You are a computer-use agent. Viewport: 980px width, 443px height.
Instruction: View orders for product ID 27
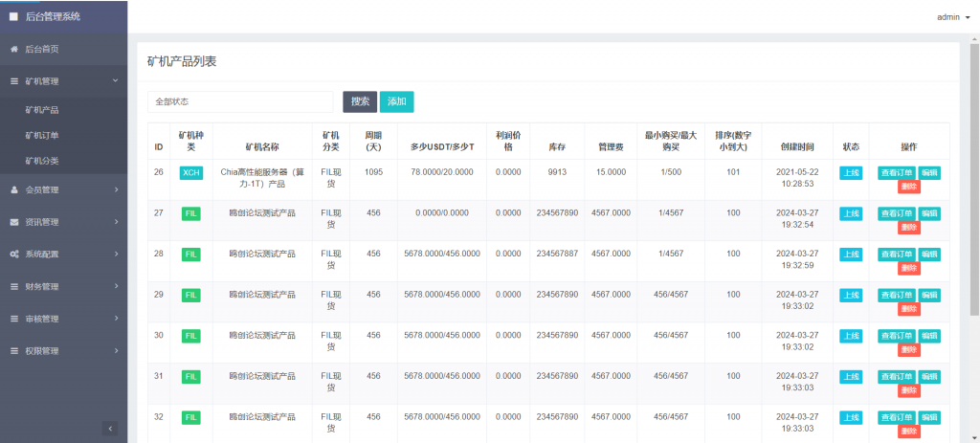897,213
